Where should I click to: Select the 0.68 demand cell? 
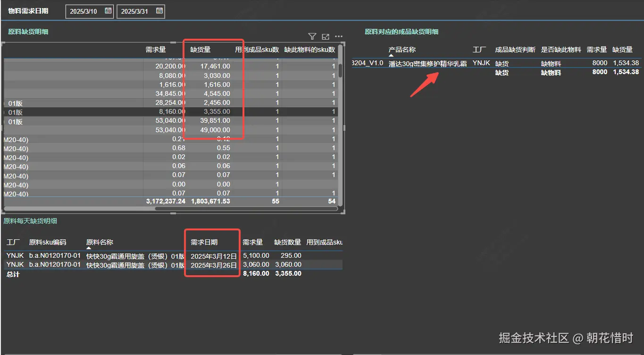point(179,148)
